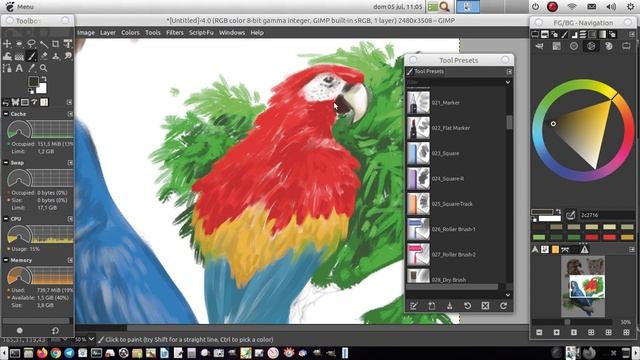Edit the selected tool preset
The width and height of the screenshot is (640, 360).
click(x=413, y=306)
